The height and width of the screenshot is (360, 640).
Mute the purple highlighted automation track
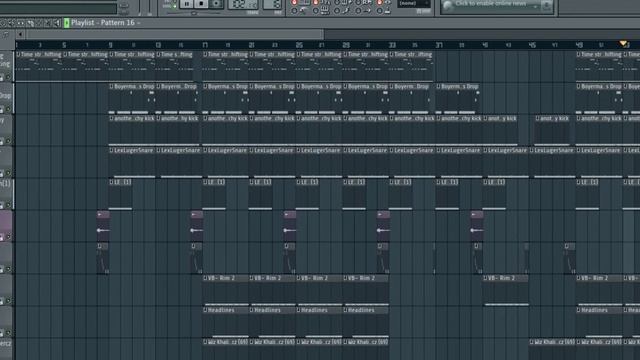coord(8,237)
